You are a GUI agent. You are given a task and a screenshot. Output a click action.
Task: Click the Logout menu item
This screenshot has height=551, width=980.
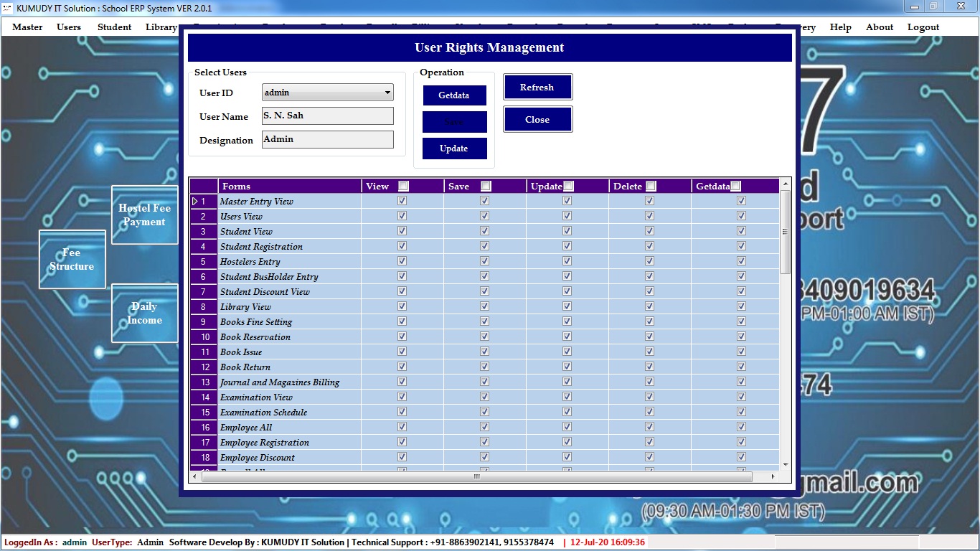click(923, 27)
